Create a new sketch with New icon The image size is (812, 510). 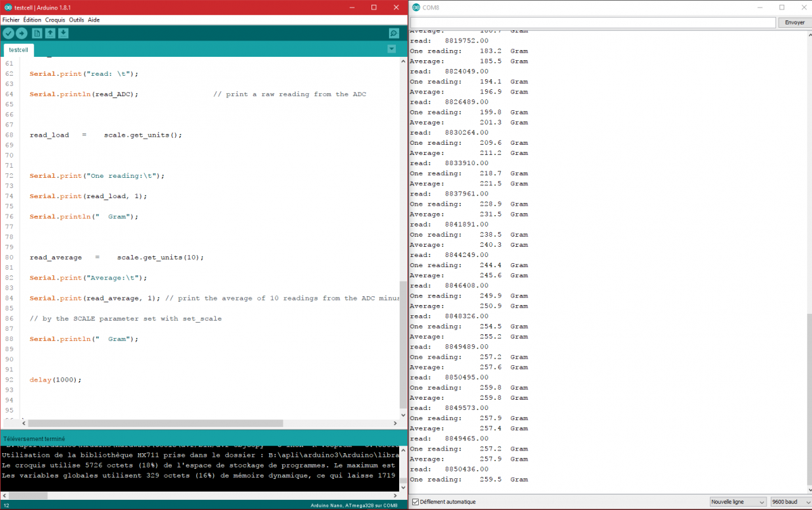click(37, 33)
